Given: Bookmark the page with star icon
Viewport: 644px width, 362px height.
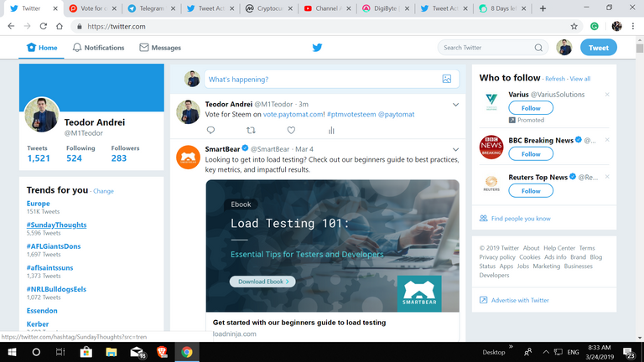Looking at the screenshot, I should coord(574,26).
